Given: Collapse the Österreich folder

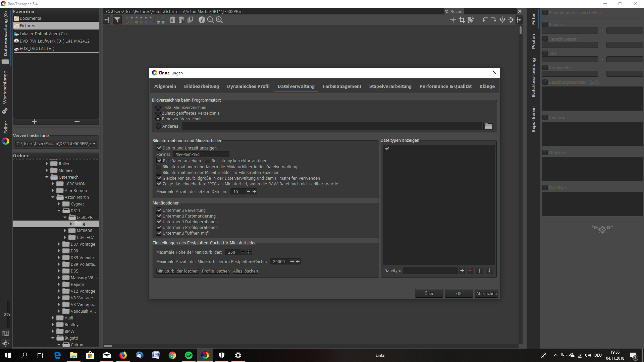Looking at the screenshot, I should tap(47, 177).
